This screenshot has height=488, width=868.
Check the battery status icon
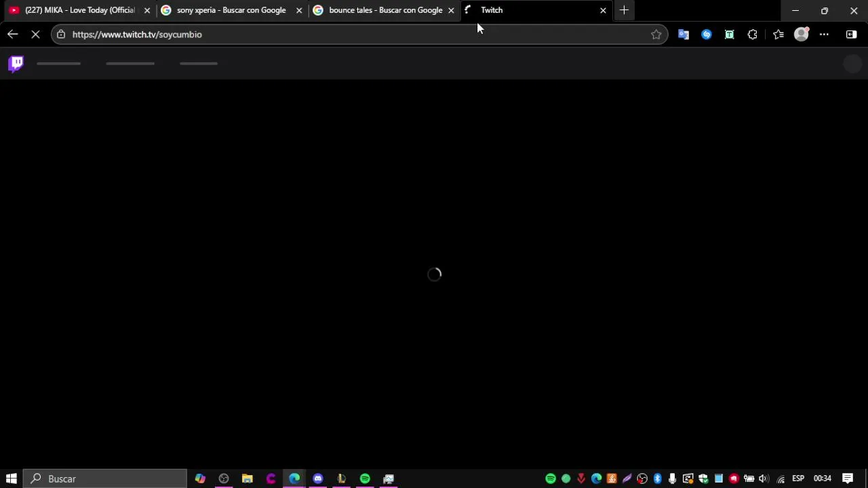[x=749, y=479]
